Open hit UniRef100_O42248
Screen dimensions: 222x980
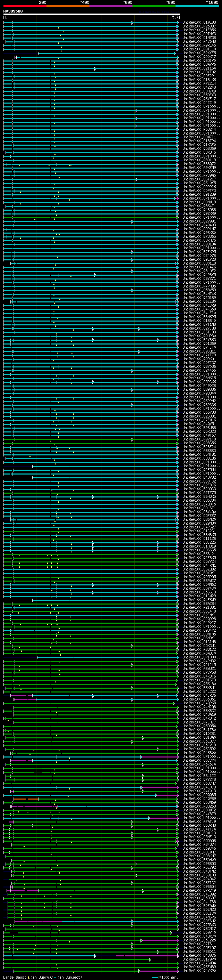click(199, 88)
